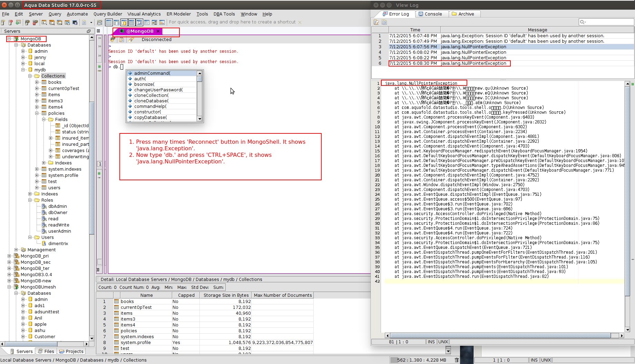635x364 pixels.
Task: Select the system.profile row in detail table
Action: click(x=205, y=342)
